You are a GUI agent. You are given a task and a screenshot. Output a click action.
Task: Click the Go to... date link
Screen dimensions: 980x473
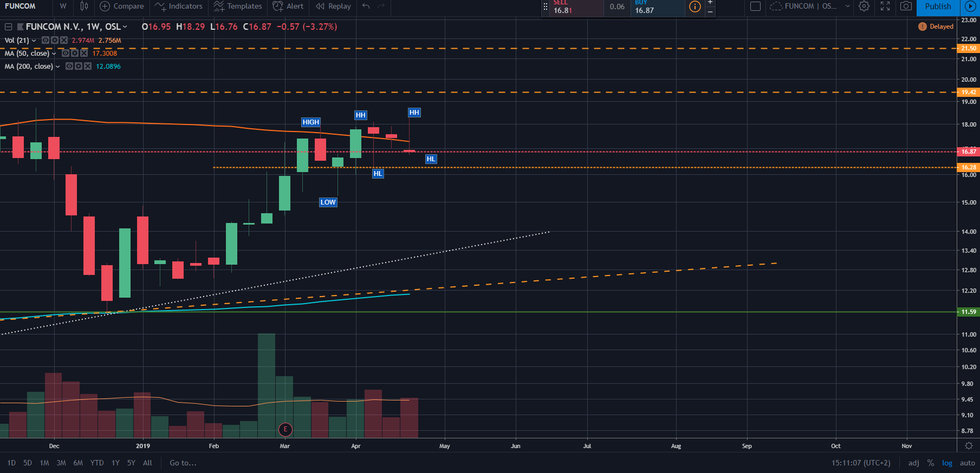click(183, 463)
